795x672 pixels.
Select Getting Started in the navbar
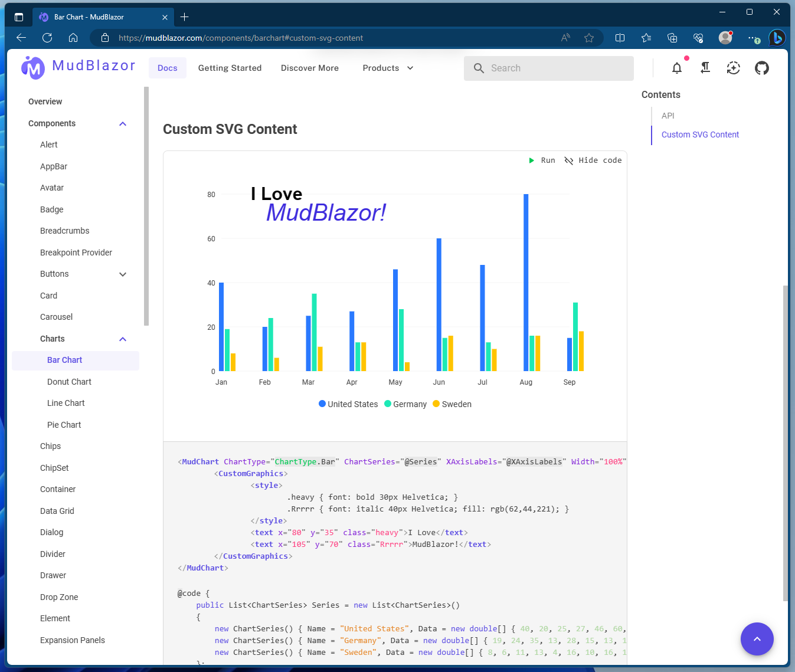click(230, 68)
